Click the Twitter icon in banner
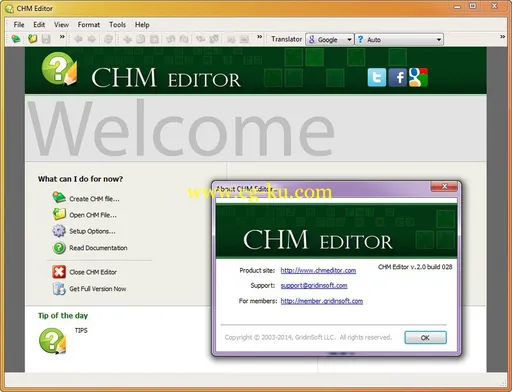 [x=377, y=77]
